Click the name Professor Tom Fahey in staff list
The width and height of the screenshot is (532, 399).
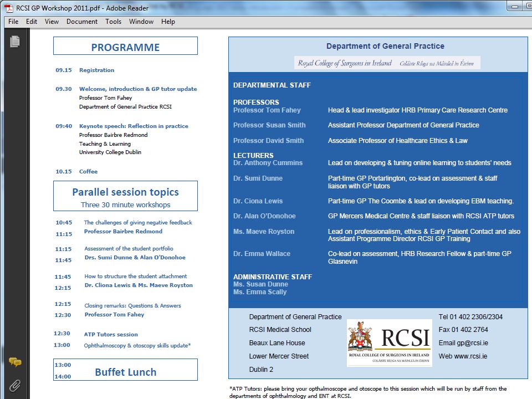(267, 110)
